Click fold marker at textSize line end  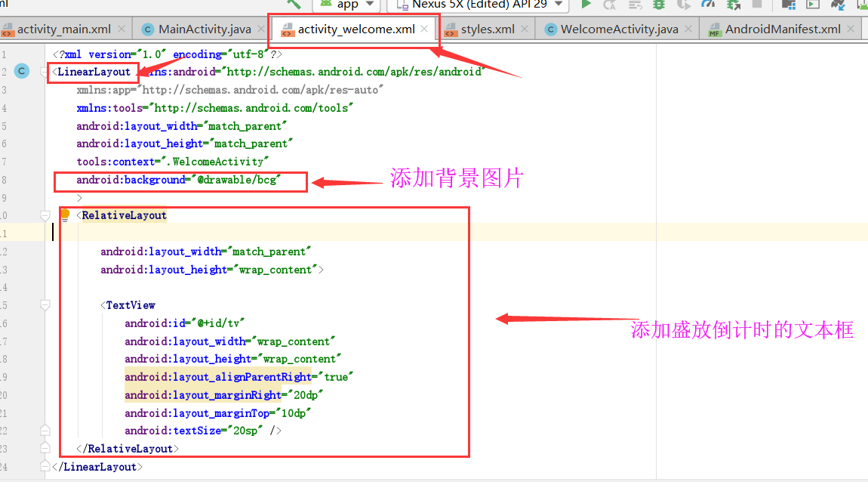pos(45,430)
